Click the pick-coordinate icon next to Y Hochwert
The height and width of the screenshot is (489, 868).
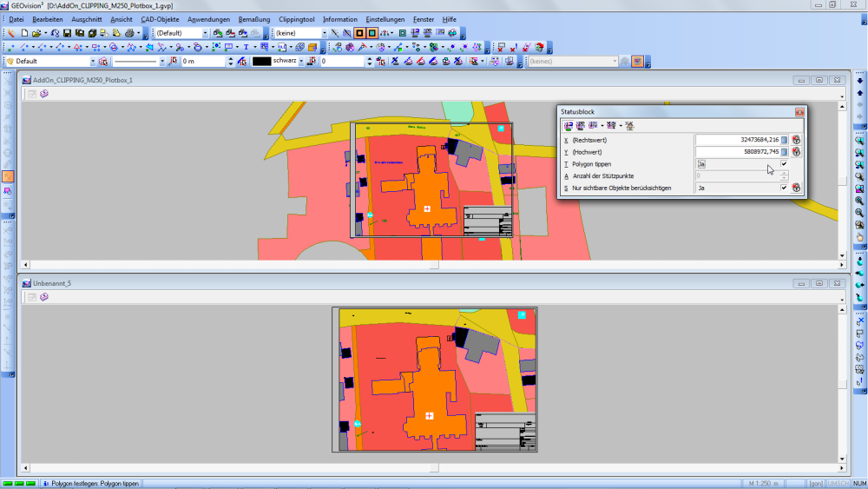(x=796, y=152)
